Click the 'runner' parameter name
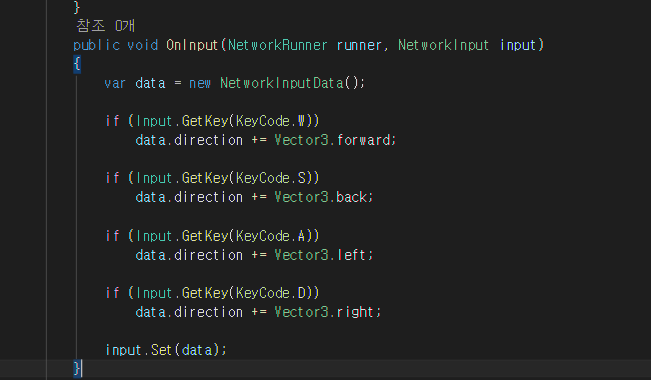This screenshot has height=380, width=651. pyautogui.click(x=359, y=45)
